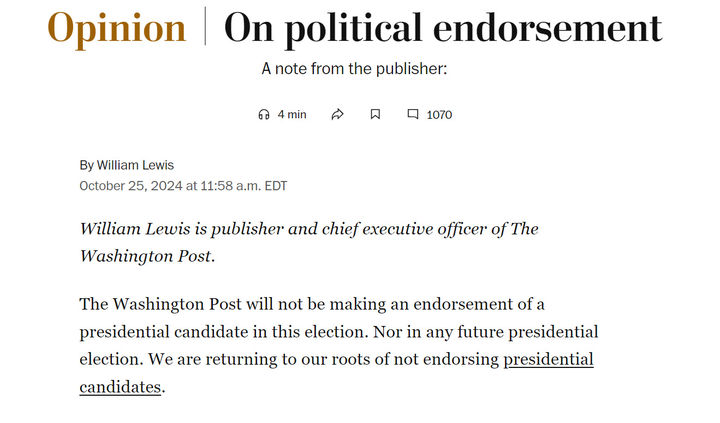This screenshot has height=423, width=720.
Task: Click the underlined "presidential" link text
Action: (548, 359)
